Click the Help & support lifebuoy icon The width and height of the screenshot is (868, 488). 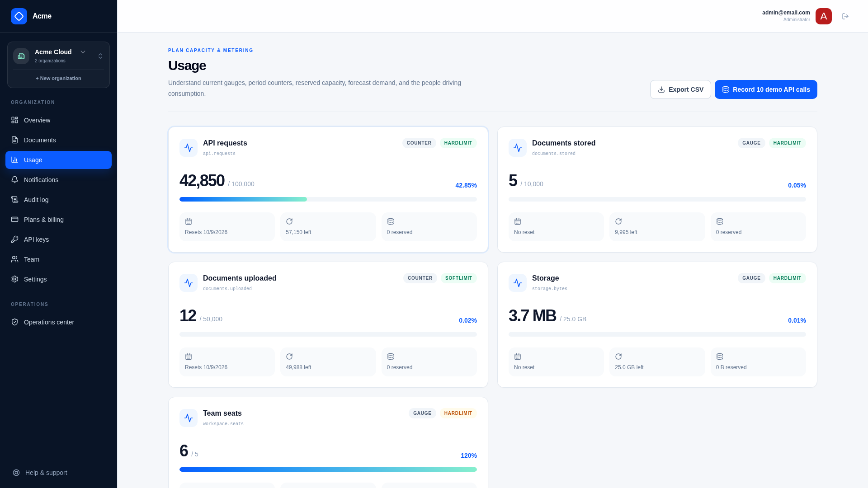(16, 473)
